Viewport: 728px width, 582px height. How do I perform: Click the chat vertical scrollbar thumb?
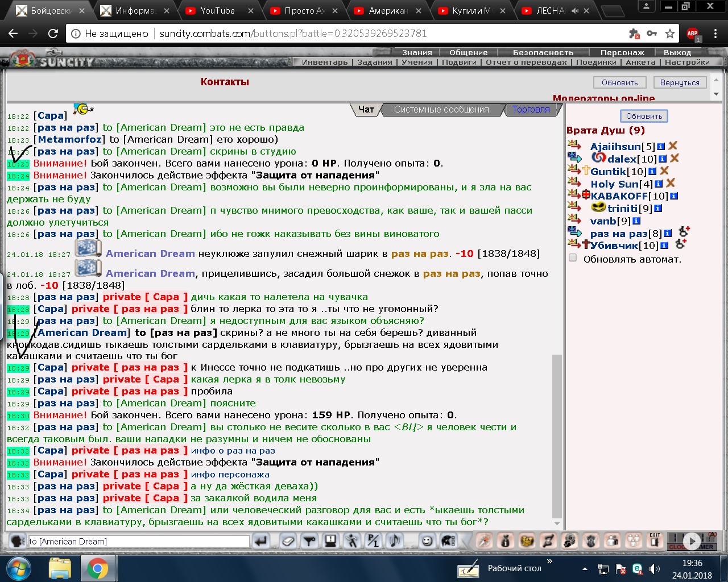tap(557, 436)
